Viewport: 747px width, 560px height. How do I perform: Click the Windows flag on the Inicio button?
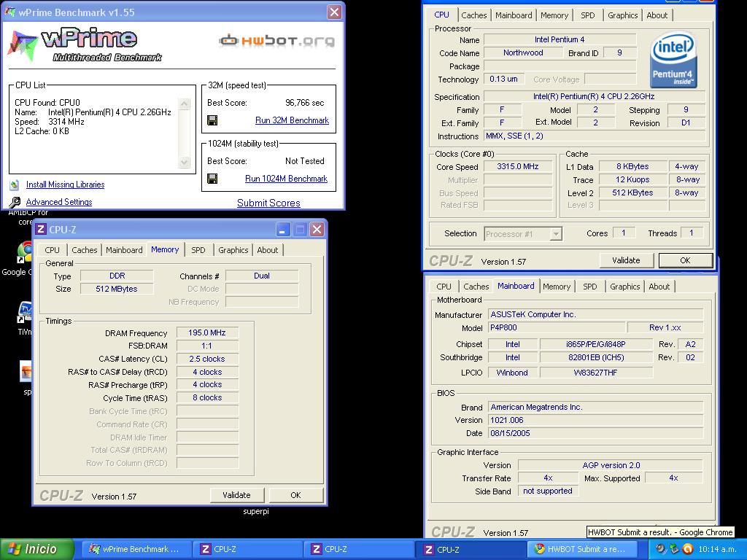pyautogui.click(x=15, y=548)
